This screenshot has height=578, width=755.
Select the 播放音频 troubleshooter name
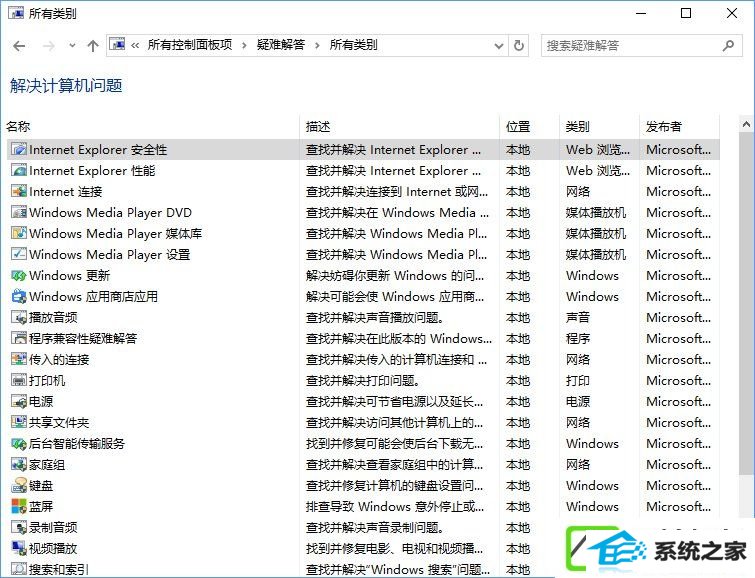(53, 317)
